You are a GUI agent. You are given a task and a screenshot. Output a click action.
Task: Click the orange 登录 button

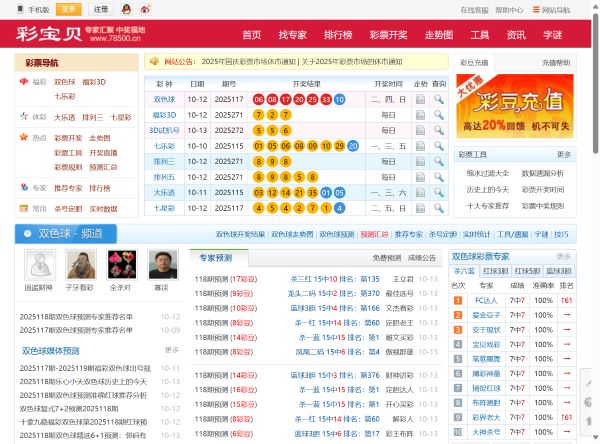68,9
